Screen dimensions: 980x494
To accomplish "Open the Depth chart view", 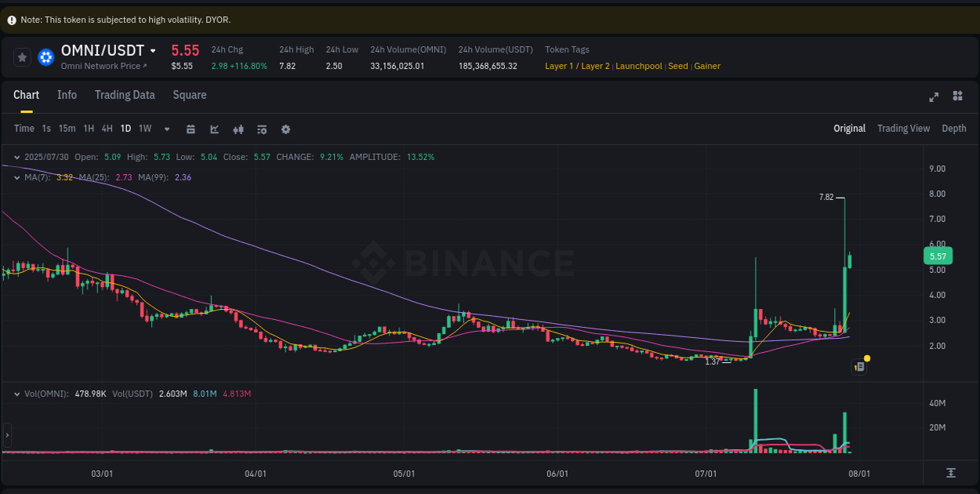I will click(954, 128).
